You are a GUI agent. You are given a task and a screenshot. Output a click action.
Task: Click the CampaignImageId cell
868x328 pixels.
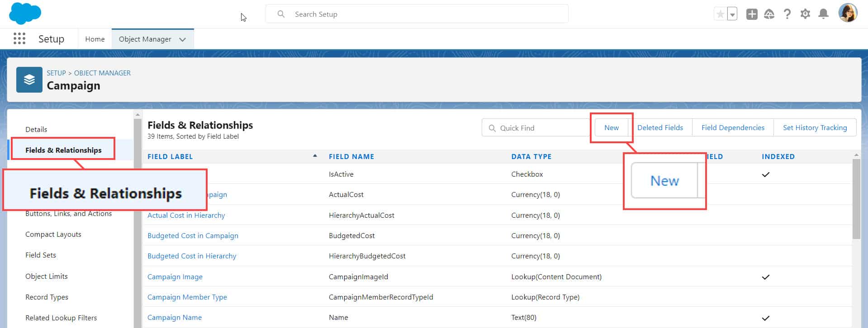(x=358, y=277)
